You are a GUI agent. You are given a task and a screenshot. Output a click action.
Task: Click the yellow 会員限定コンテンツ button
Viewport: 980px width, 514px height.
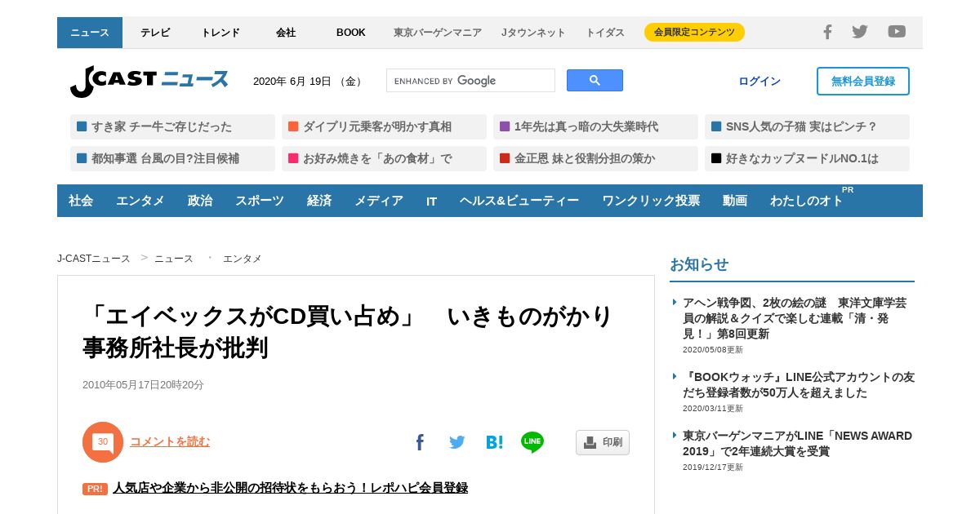[x=694, y=32]
